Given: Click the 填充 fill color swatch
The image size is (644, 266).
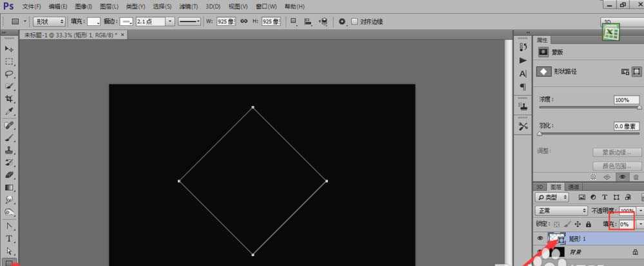Looking at the screenshot, I should 93,21.
